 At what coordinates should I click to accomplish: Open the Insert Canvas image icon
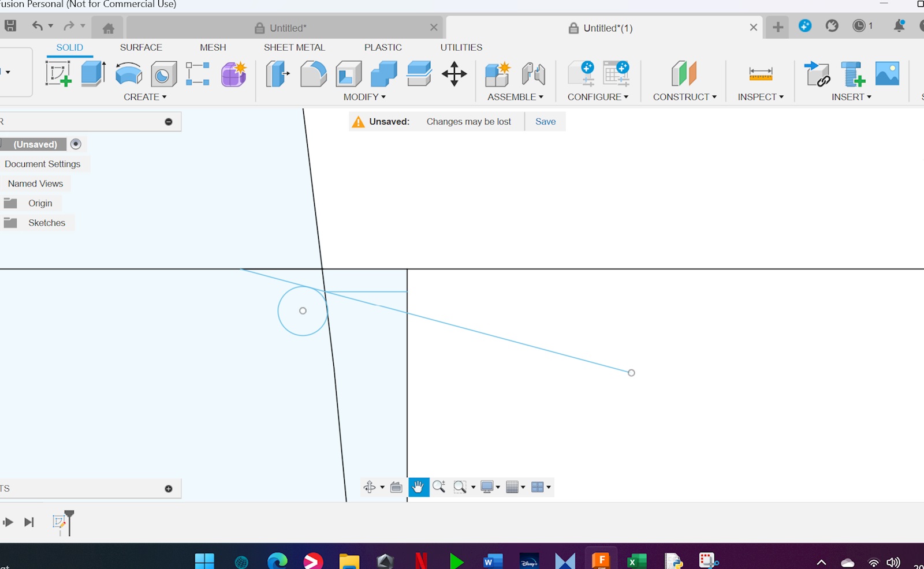(887, 74)
